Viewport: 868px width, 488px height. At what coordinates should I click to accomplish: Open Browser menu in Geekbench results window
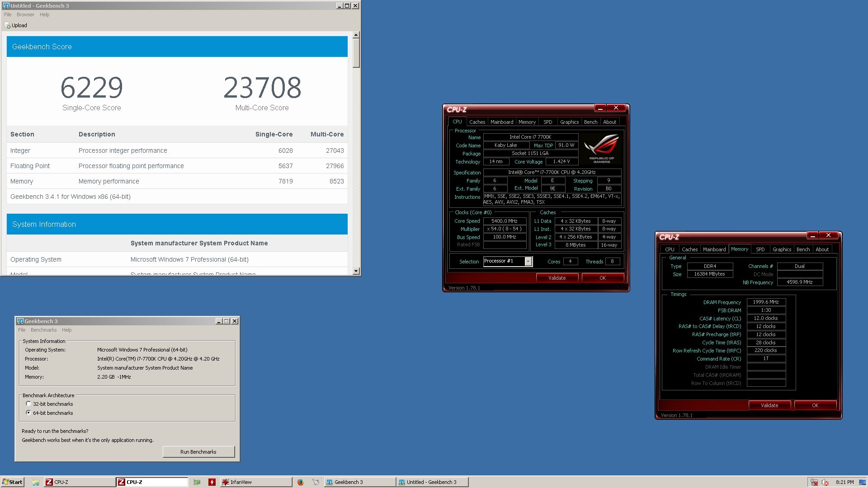point(25,14)
